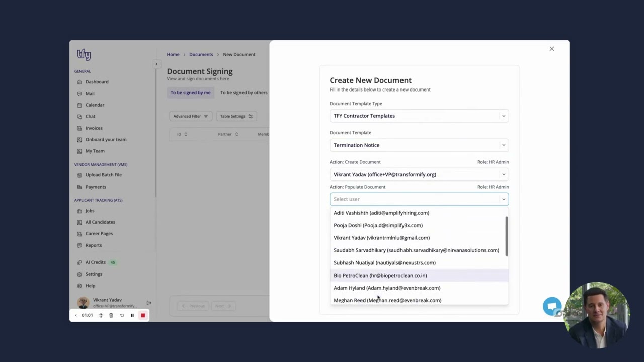Viewport: 644px width, 362px height.
Task: Click the presenter webcam thumbnail
Action: (597, 315)
